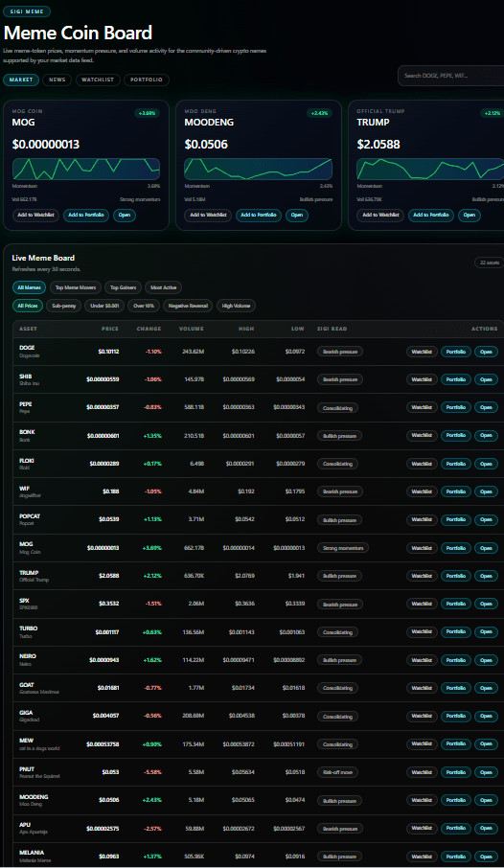Image resolution: width=504 pixels, height=868 pixels.
Task: Select the Most Active filter
Action: (164, 287)
